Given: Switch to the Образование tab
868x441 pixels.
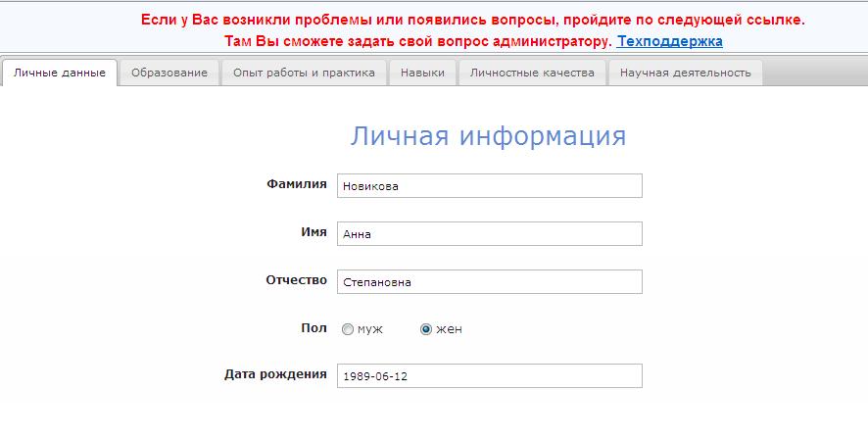Looking at the screenshot, I should (x=169, y=73).
